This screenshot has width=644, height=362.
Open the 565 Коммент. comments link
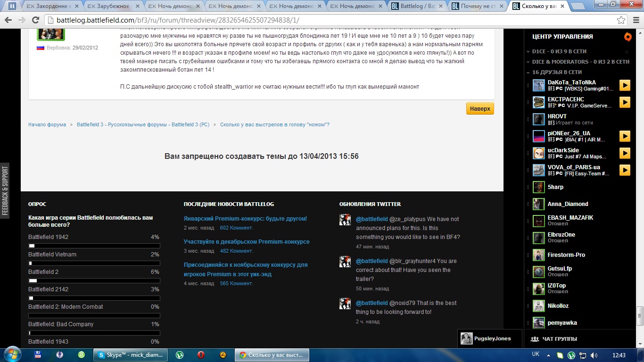(x=237, y=283)
